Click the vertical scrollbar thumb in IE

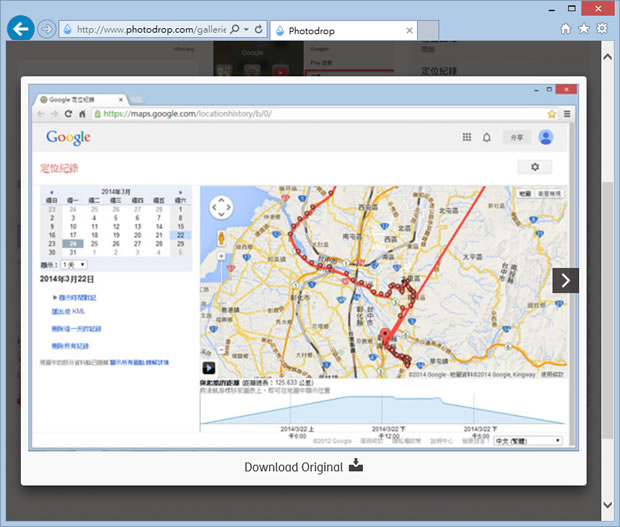click(x=607, y=310)
